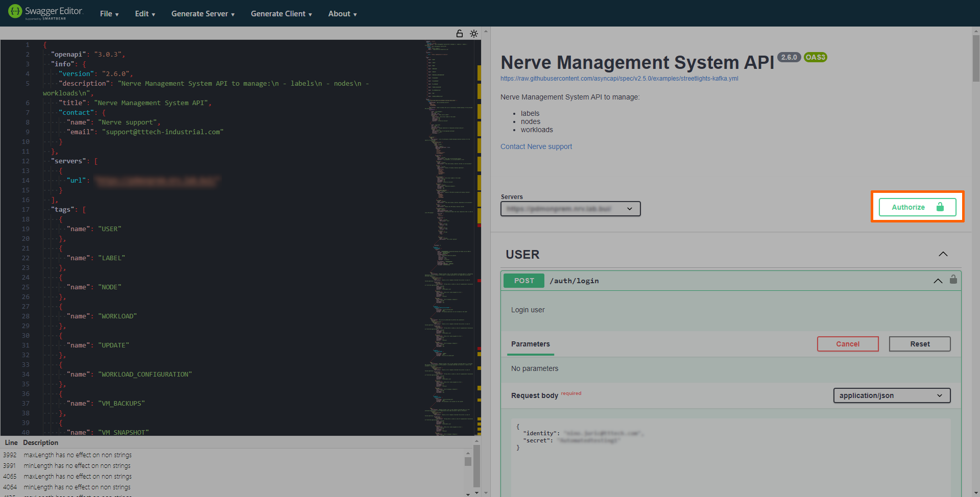Click the editor read-only lock icon
Image resolution: width=980 pixels, height=497 pixels.
459,34
